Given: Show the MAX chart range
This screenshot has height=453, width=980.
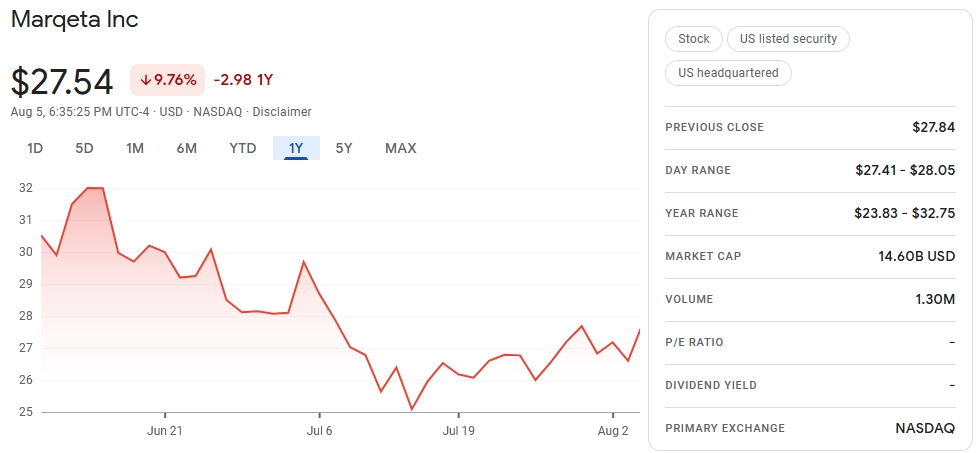Looking at the screenshot, I should 401,148.
